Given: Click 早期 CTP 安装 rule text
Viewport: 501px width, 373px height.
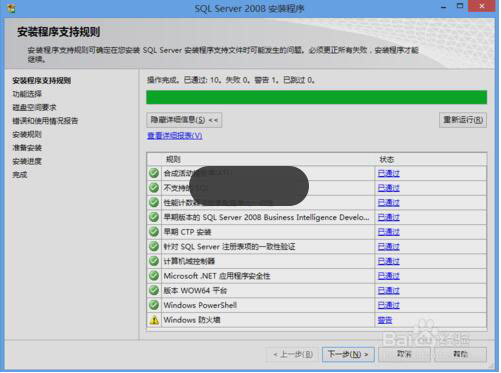Looking at the screenshot, I should (x=187, y=232).
